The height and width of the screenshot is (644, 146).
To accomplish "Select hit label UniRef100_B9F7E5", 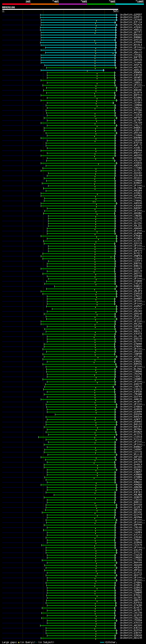I will (x=131, y=57).
